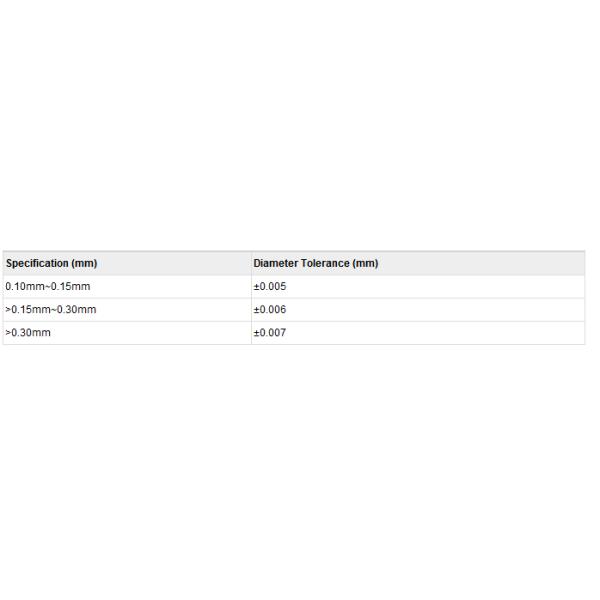The height and width of the screenshot is (600, 600).
Task: Click the word Diameter in the header
Action: (276, 264)
